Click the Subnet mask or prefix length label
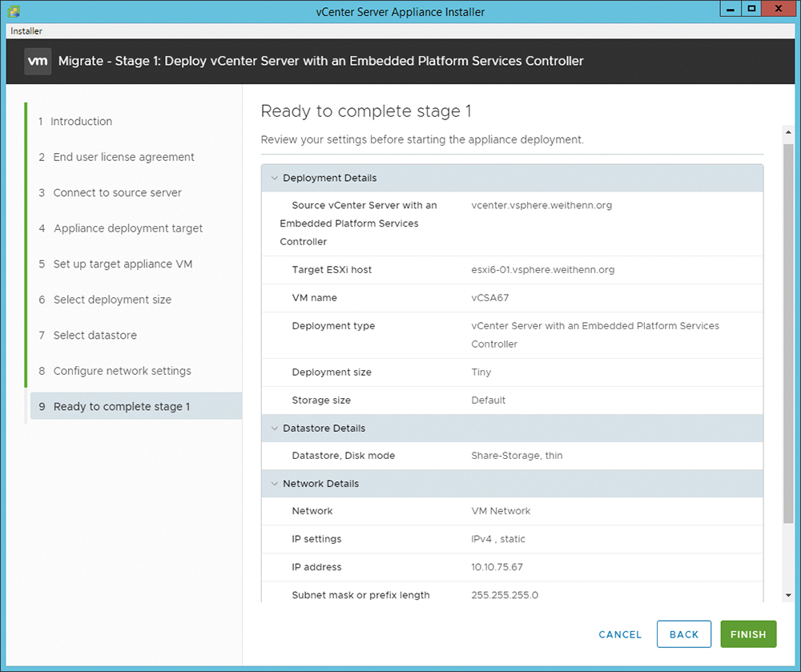Screen dimensions: 801x672 (x=360, y=595)
